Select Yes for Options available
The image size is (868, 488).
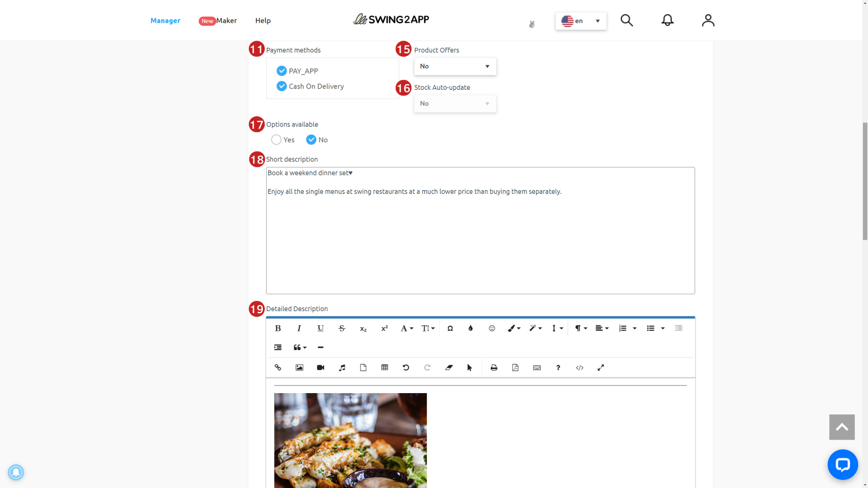(x=276, y=139)
